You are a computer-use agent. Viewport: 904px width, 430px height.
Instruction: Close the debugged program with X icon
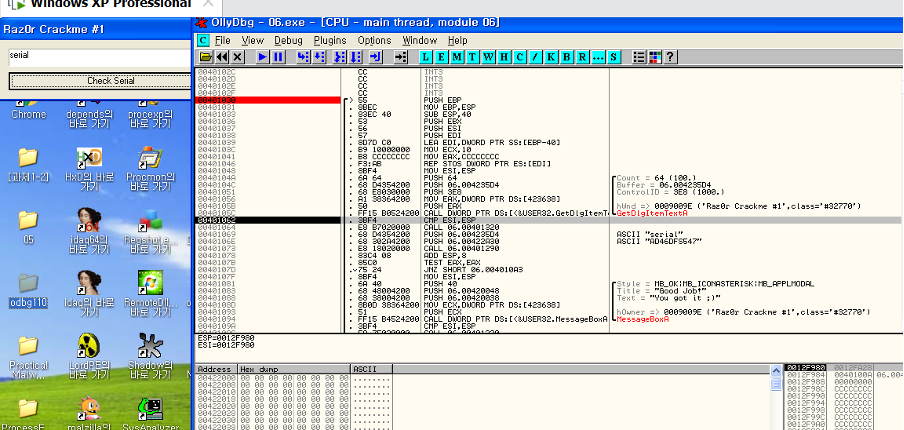[238, 57]
